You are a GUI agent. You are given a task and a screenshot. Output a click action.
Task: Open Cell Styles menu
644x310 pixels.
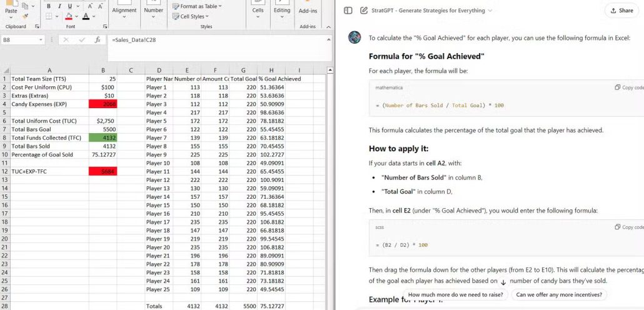point(191,16)
